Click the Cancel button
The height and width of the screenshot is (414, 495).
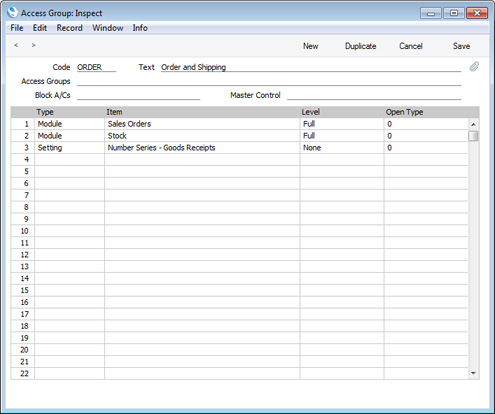coord(411,46)
